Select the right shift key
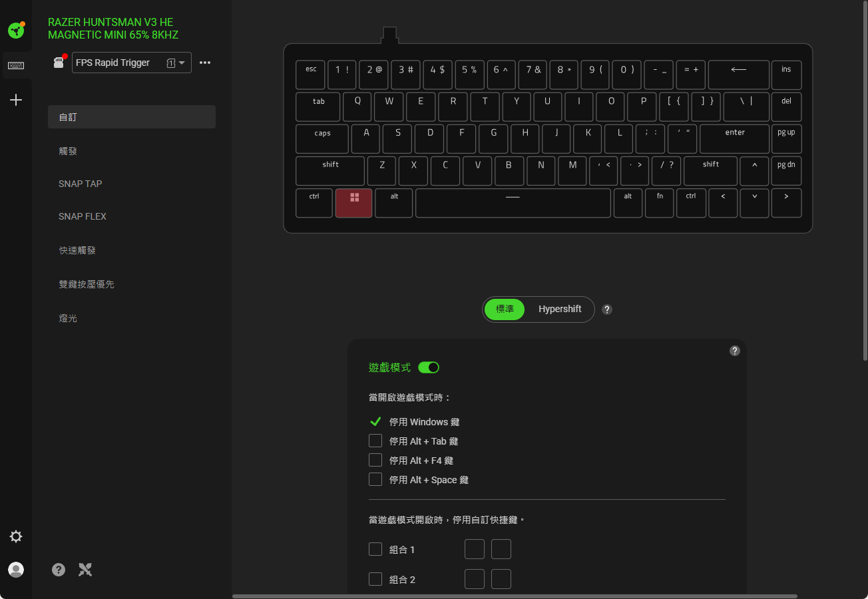The image size is (868, 599). click(x=710, y=171)
